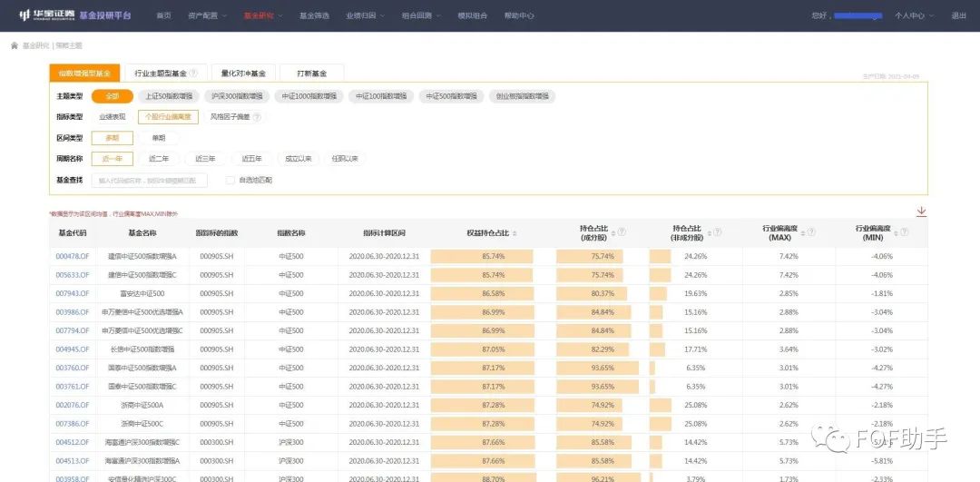Choose the 近三年 period option
Viewport: 980px width, 482px height.
pyautogui.click(x=205, y=159)
